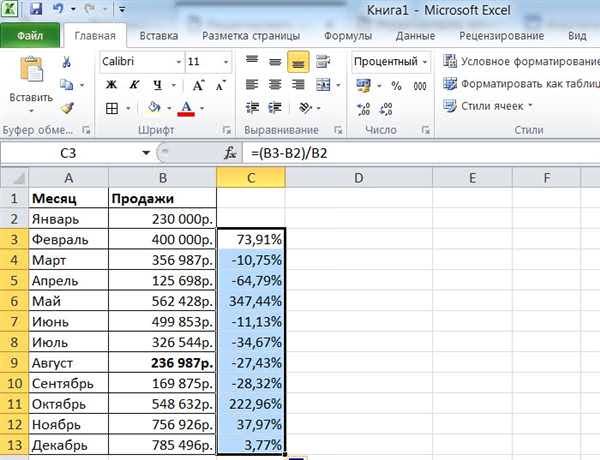Open Условное форматирование menu
The width and height of the screenshot is (600, 460).
pos(521,61)
